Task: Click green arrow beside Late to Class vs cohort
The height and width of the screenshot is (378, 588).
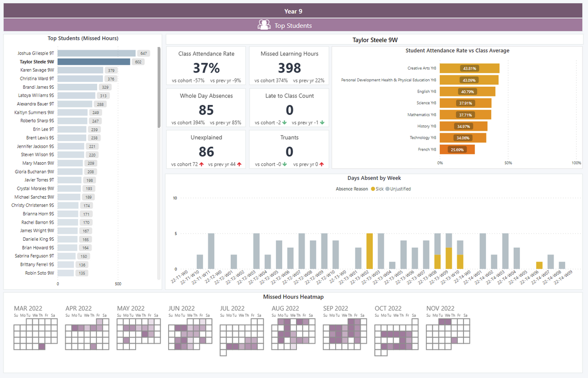Action: click(x=284, y=123)
